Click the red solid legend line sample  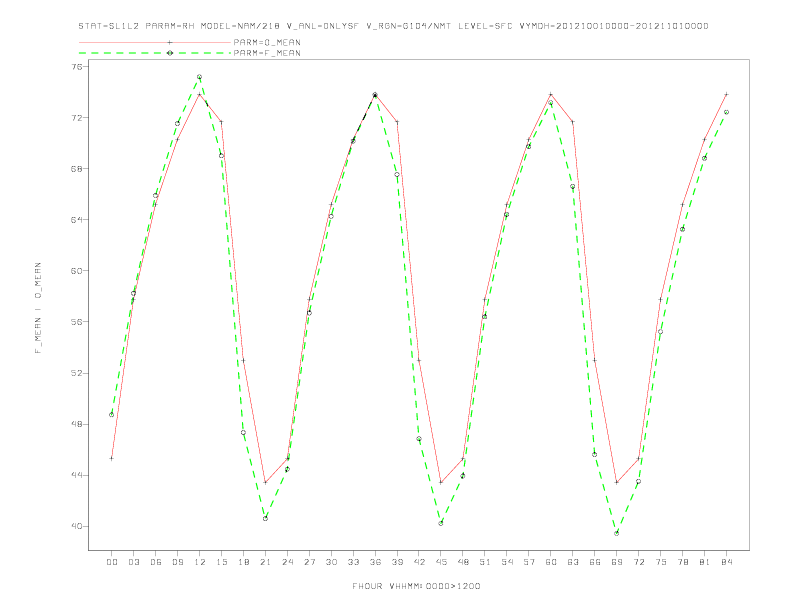[155, 42]
